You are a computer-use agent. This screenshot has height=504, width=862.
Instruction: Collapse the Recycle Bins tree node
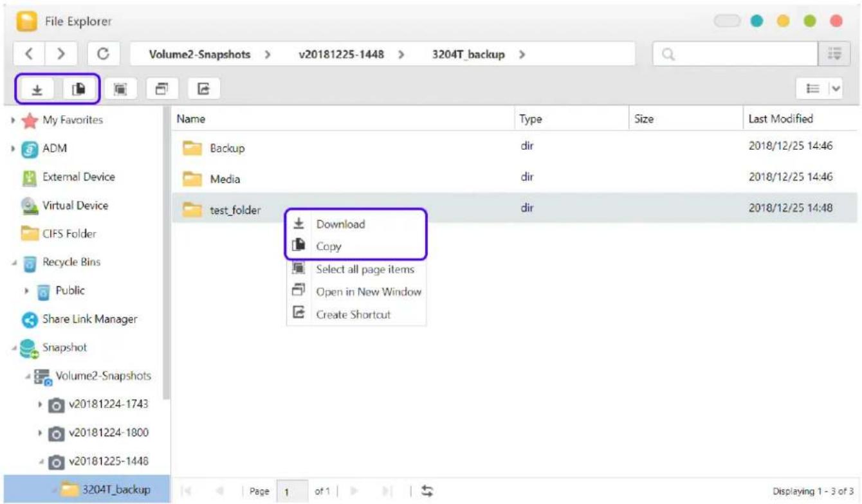(x=14, y=263)
